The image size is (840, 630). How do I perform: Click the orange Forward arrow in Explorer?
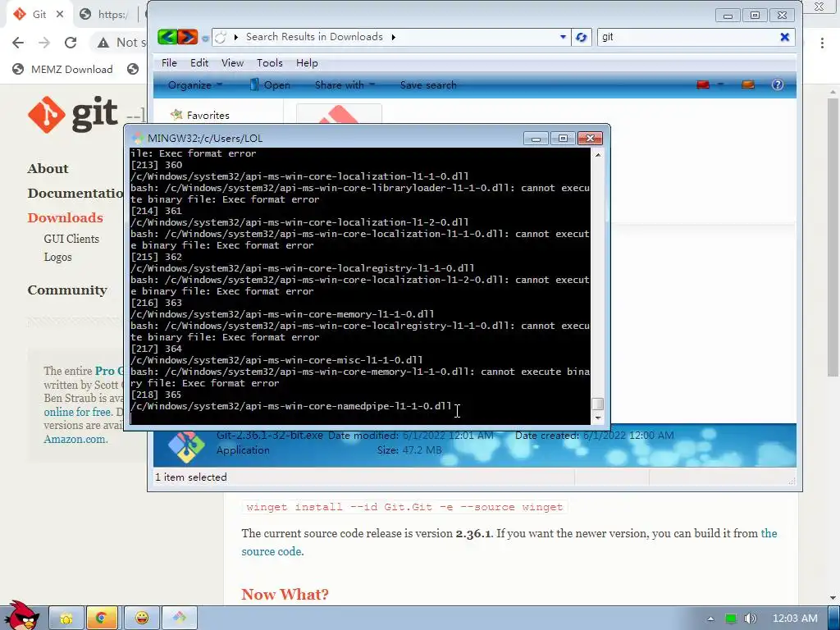click(x=188, y=37)
